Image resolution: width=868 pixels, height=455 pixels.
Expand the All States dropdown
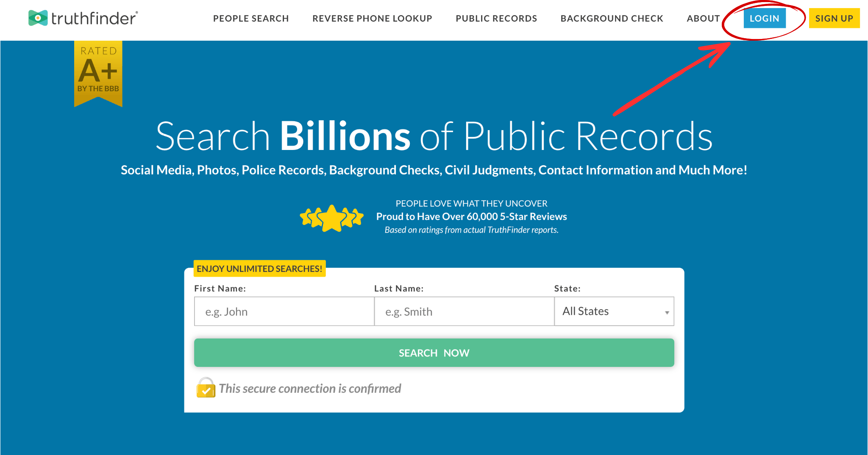[614, 311]
